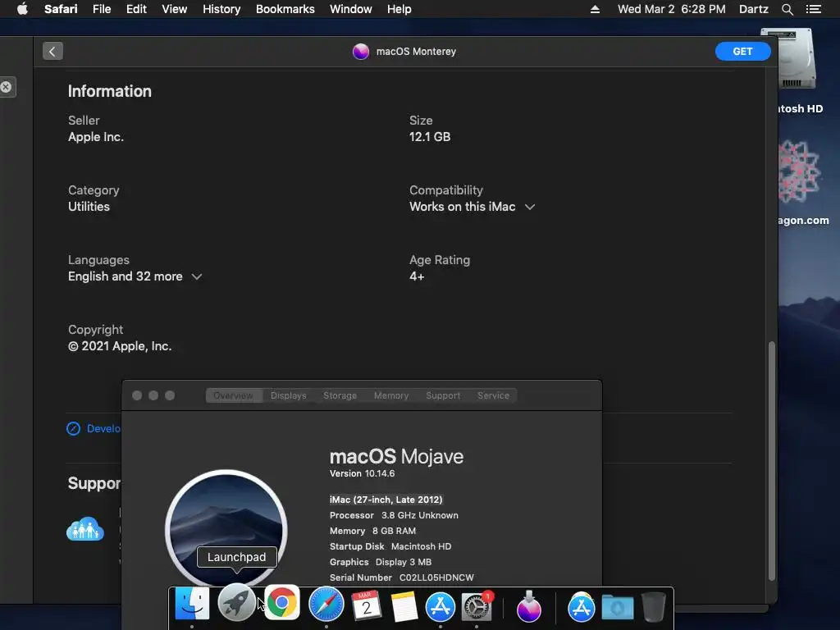Screen dimensions: 840x630
Task: Click the Seller value Apple Inc.
Action: (96, 137)
